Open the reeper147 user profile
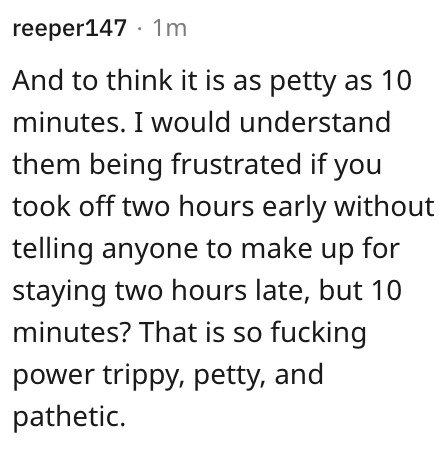 69,28
